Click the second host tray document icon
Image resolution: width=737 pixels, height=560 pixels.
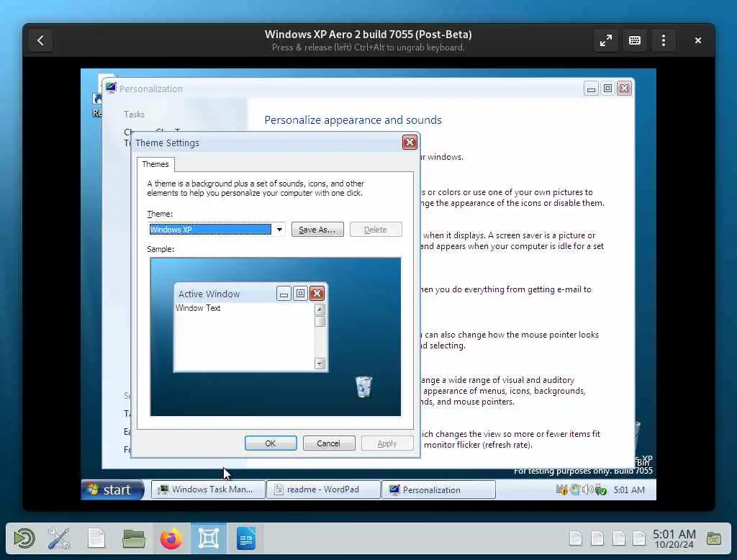597,538
